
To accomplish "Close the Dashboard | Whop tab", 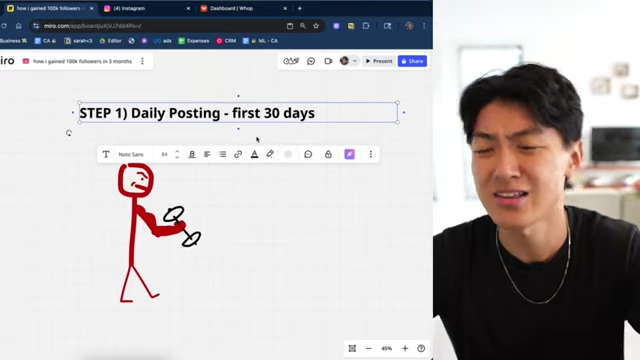I will coord(285,8).
